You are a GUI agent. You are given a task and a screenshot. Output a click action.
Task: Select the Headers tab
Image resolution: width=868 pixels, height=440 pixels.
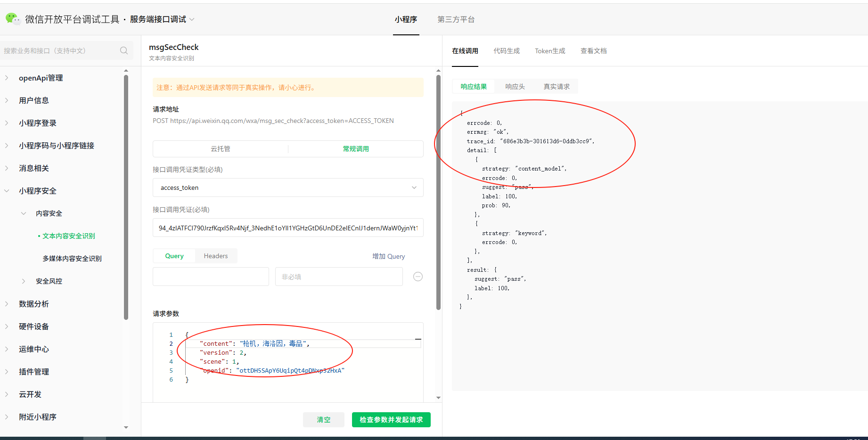(x=216, y=256)
